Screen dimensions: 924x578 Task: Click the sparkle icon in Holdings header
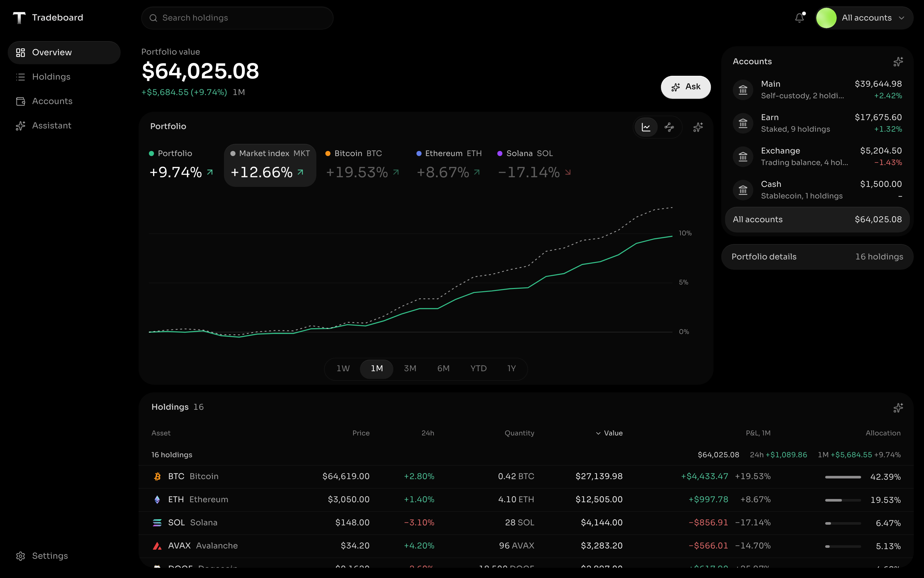point(898,407)
